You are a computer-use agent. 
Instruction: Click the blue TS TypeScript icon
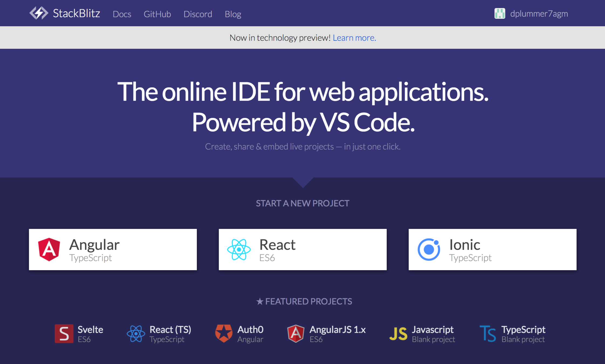[488, 334]
